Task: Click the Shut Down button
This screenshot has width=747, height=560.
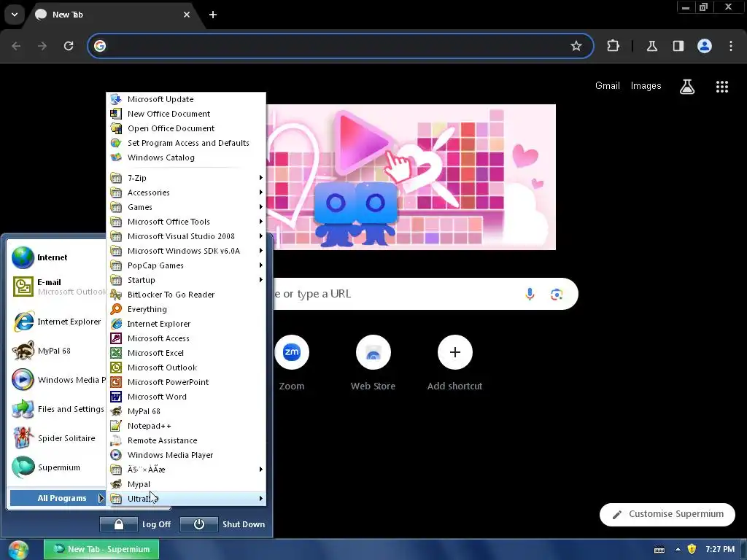Action: (x=223, y=524)
